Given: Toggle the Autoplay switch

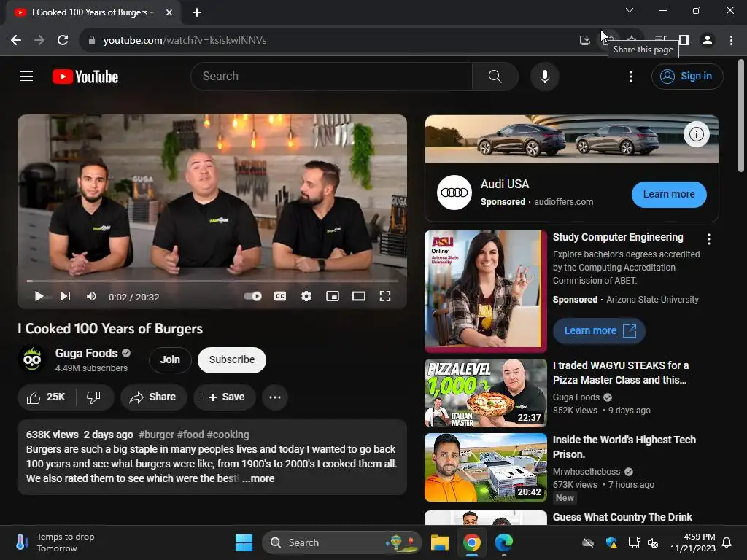Looking at the screenshot, I should 252,296.
